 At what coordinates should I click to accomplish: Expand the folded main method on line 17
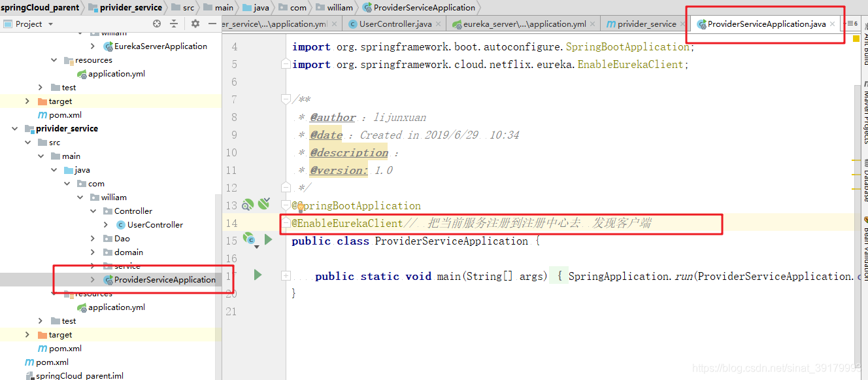(x=286, y=276)
